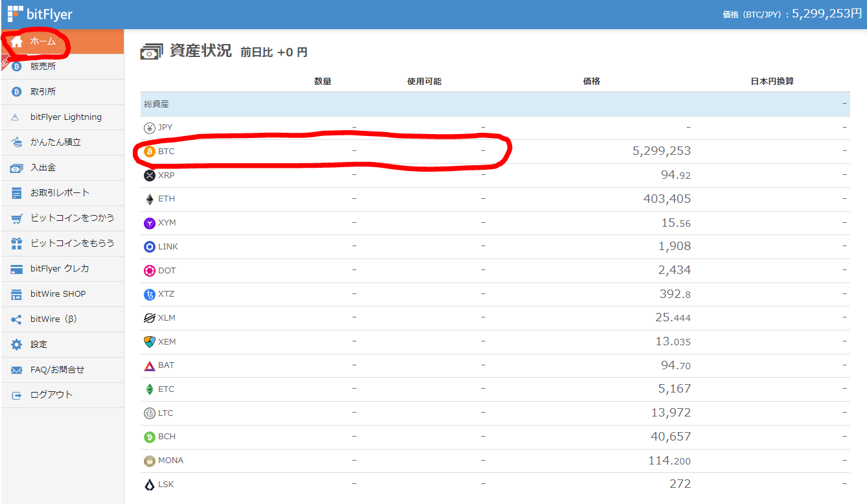Click the lightning bolt icon for bitFlyer Lightning
Image resolution: width=867 pixels, height=504 pixels.
[x=16, y=117]
